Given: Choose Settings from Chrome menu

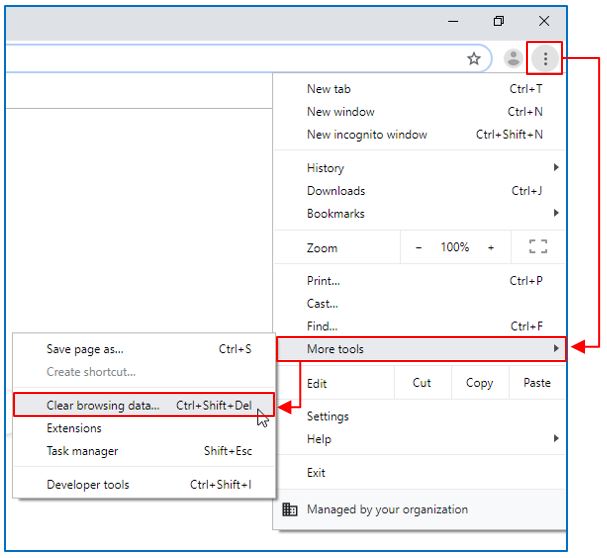Looking at the screenshot, I should click(328, 416).
